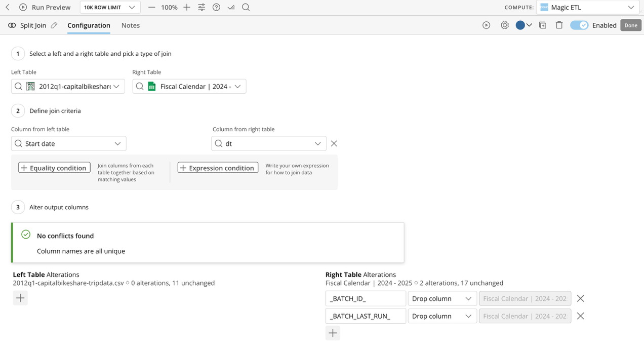Open the 10K ROW LIMIT dropdown

click(110, 7)
